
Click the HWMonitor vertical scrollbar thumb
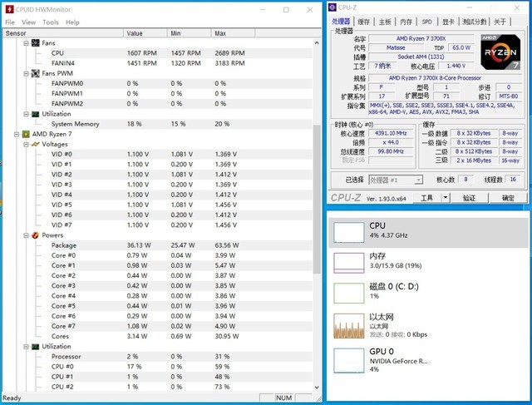coord(317,199)
